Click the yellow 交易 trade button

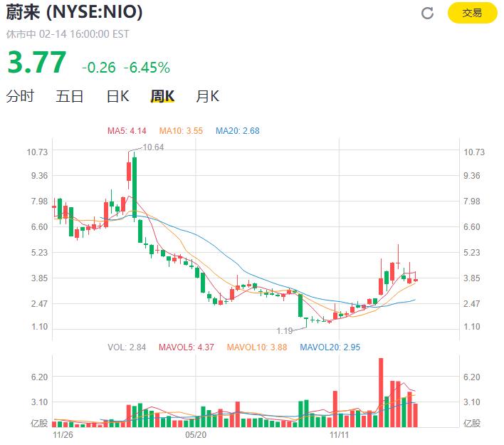472,13
